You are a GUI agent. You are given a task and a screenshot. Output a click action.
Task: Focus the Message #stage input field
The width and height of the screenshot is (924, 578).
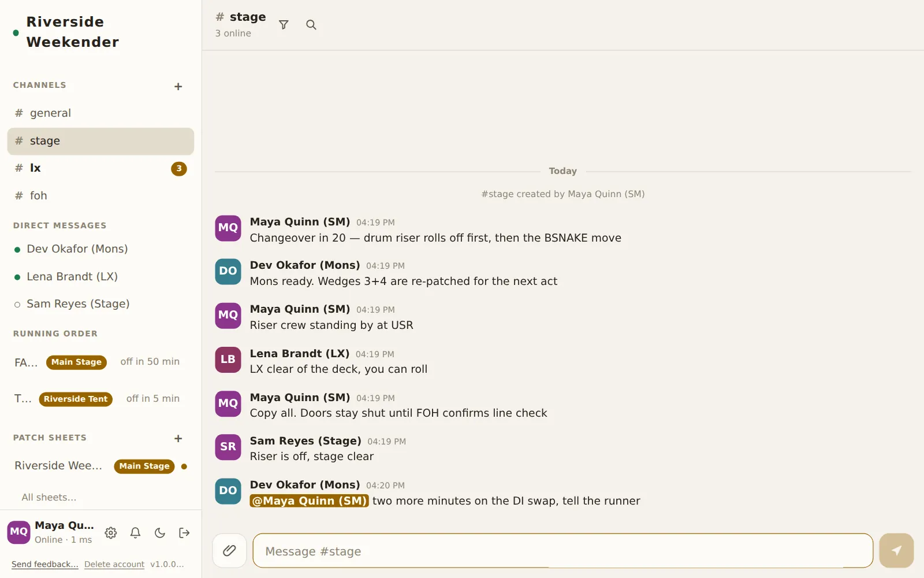point(562,551)
